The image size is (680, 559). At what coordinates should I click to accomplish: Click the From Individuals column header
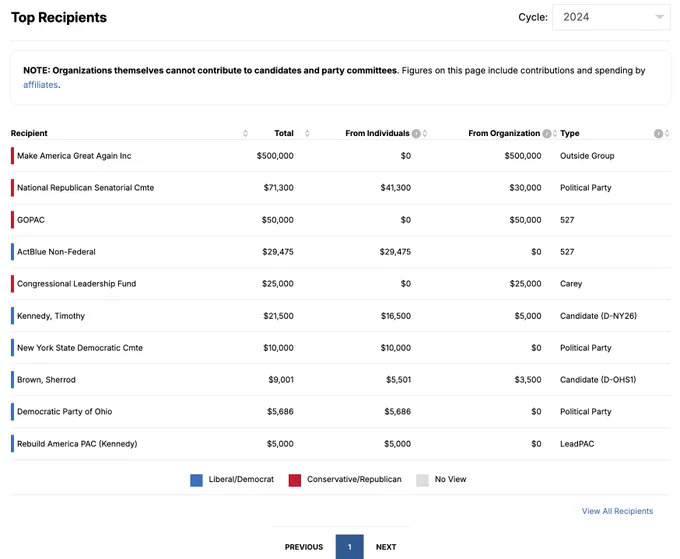[x=377, y=133]
